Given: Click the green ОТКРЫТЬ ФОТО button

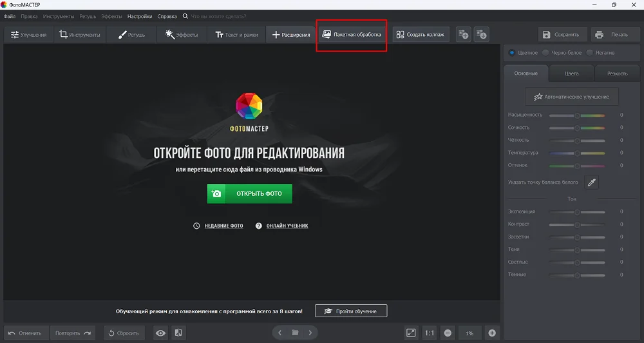Looking at the screenshot, I should (250, 193).
